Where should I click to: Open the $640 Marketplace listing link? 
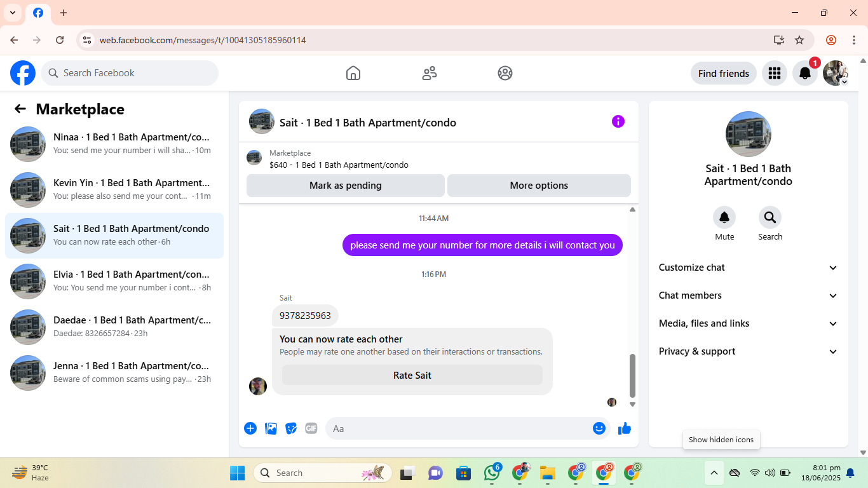(339, 165)
